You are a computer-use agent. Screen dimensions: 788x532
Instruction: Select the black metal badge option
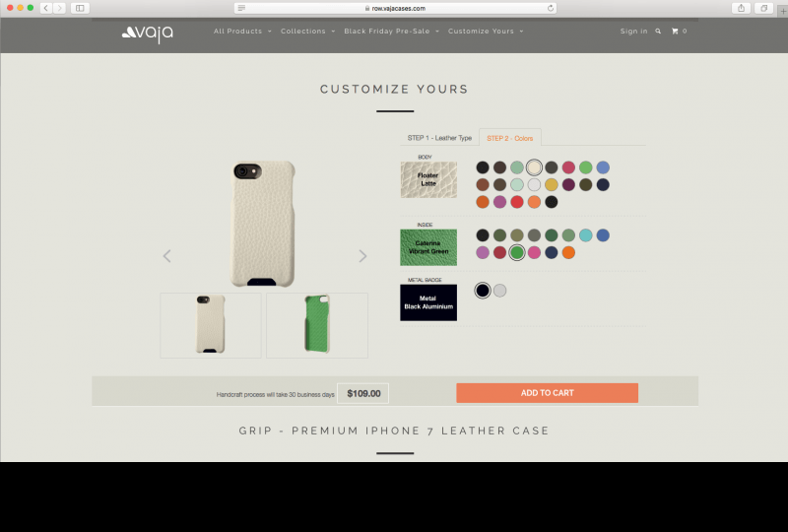click(483, 290)
